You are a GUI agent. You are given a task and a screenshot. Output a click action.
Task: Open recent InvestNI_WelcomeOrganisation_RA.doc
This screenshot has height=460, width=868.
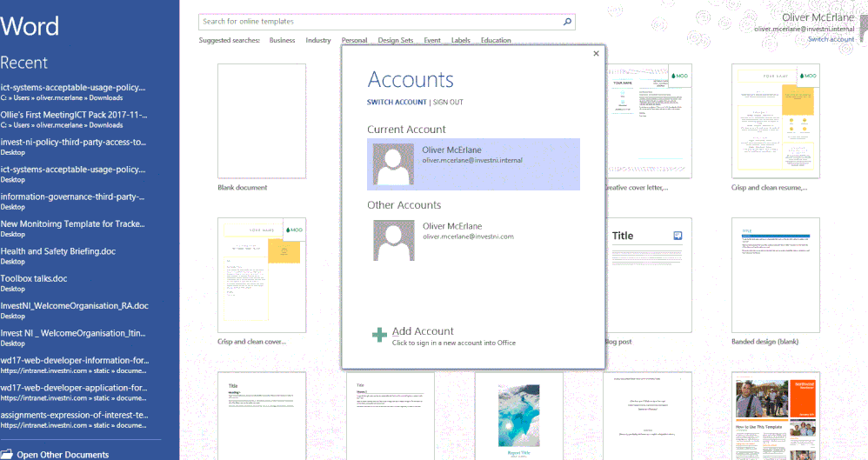75,310
